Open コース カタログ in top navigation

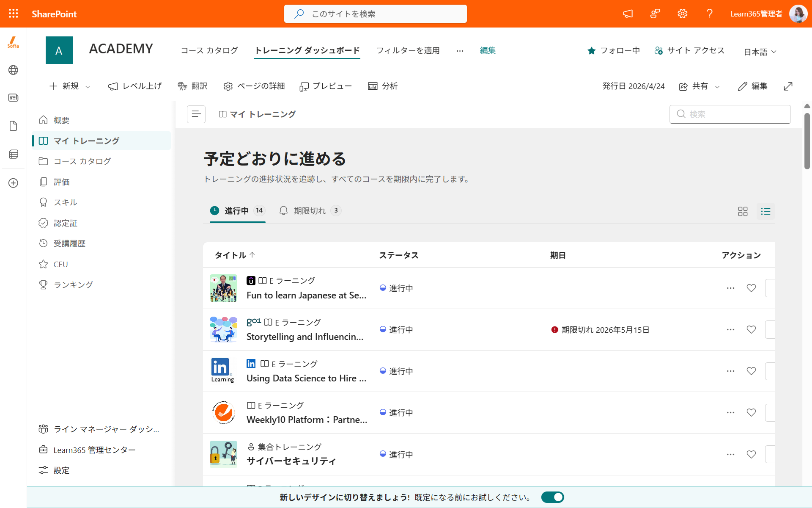coord(209,51)
